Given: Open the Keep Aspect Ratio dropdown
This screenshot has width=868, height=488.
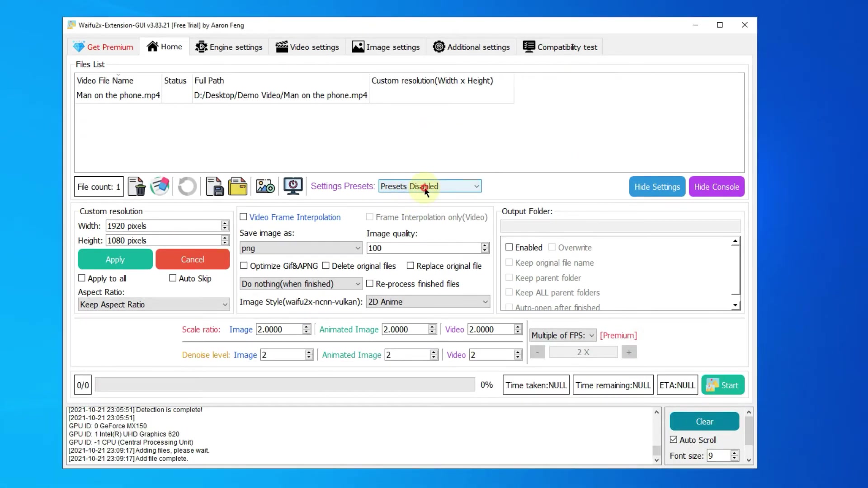Looking at the screenshot, I should 154,305.
